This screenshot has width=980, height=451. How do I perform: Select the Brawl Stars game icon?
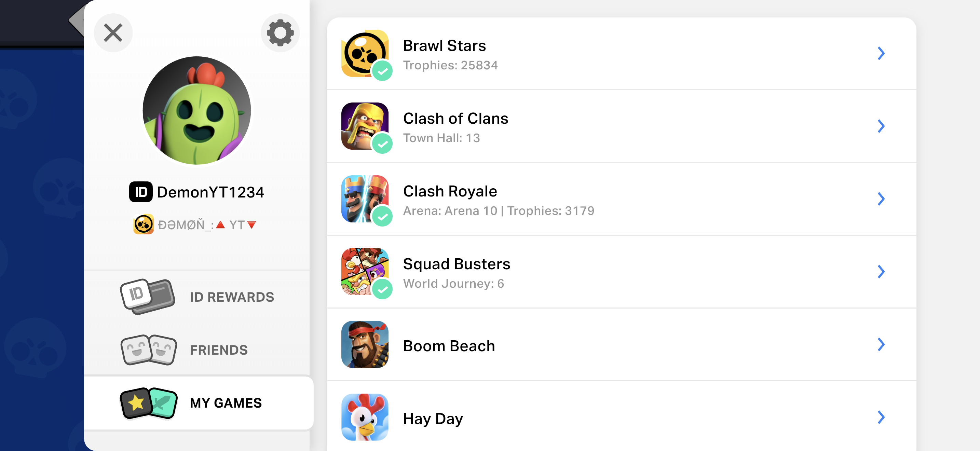(365, 53)
